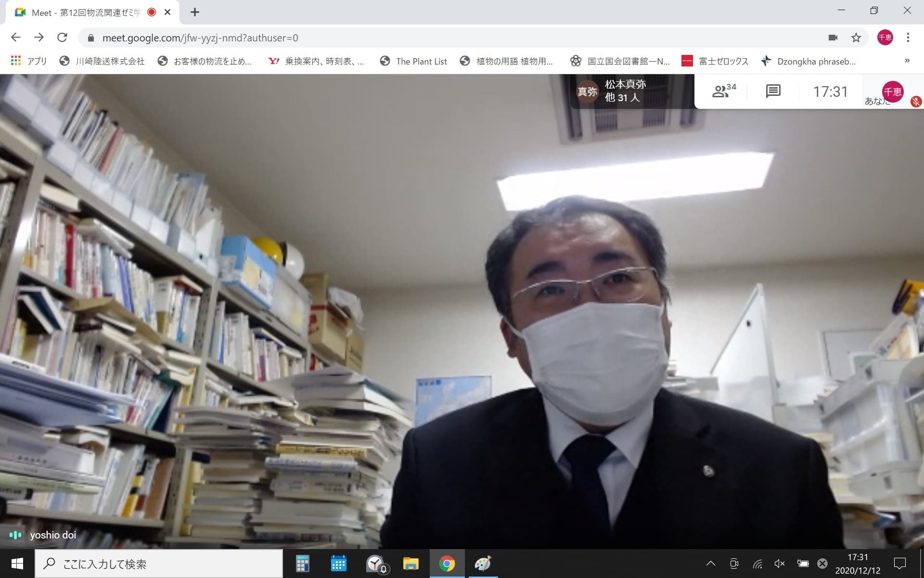The width and height of the screenshot is (924, 578).
Task: Click the Windows search box
Action: (x=159, y=564)
